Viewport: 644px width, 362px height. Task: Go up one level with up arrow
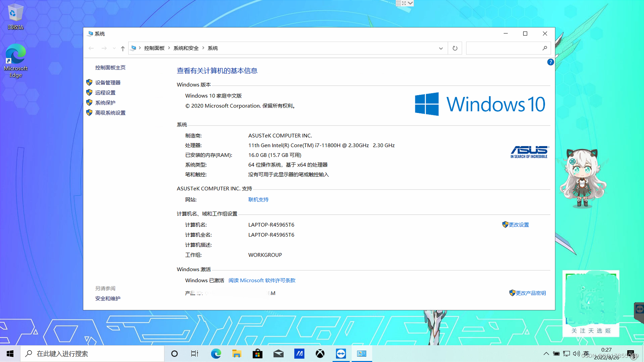pos(123,48)
